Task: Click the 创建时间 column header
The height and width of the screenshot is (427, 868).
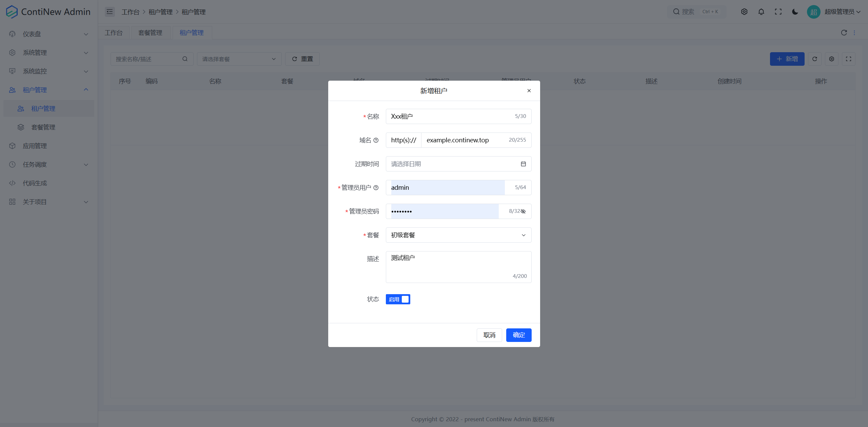Action: pyautogui.click(x=729, y=81)
